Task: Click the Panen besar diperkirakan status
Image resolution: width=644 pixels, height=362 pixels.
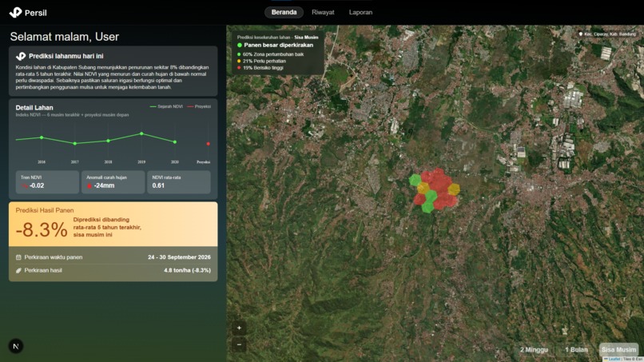Action: pyautogui.click(x=275, y=46)
